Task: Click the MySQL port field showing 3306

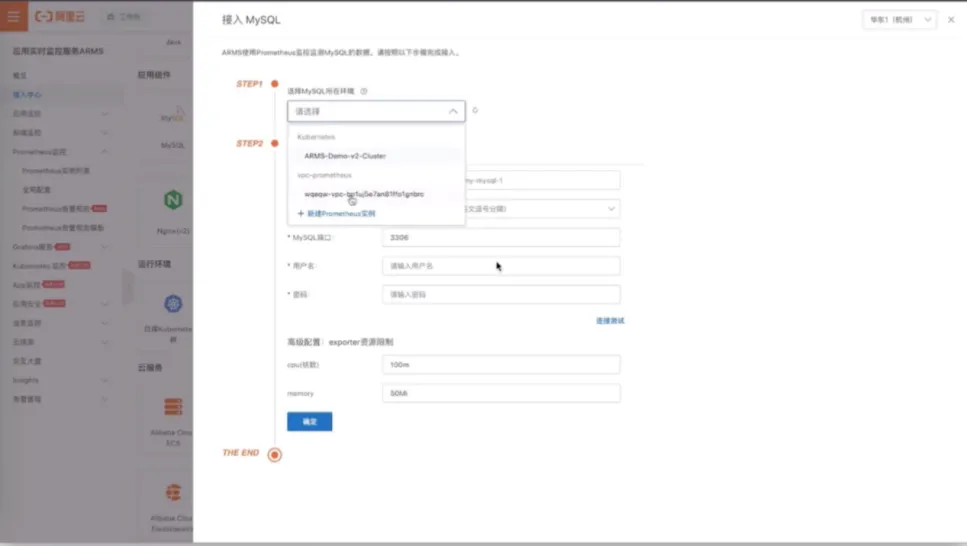Action: [x=501, y=238]
